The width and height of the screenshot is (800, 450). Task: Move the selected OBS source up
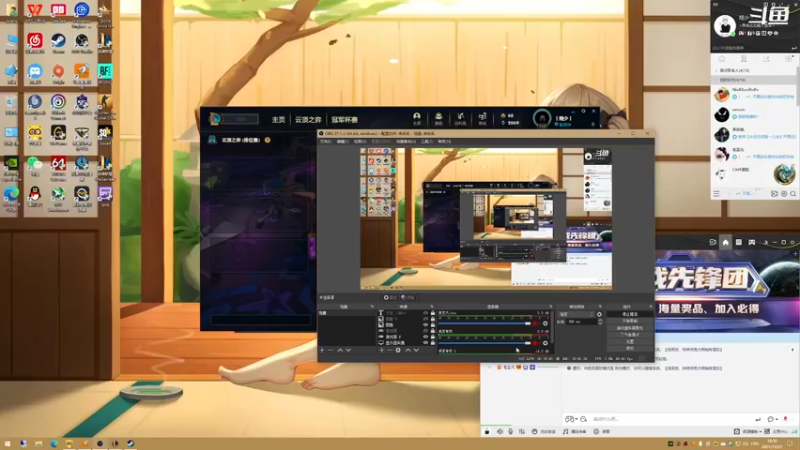pyautogui.click(x=408, y=350)
